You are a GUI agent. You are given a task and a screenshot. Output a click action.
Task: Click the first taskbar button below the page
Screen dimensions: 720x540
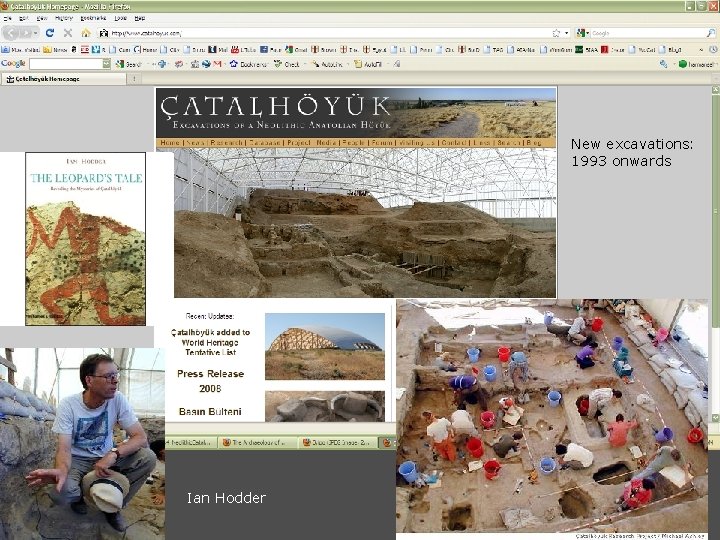tap(190, 443)
